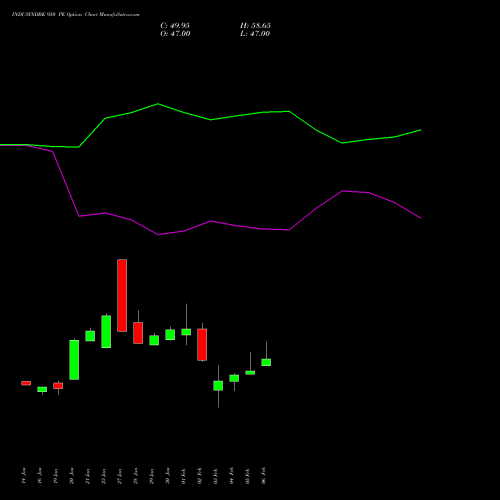
Task: Click the open price value O: 47.00
Action: pos(175,34)
